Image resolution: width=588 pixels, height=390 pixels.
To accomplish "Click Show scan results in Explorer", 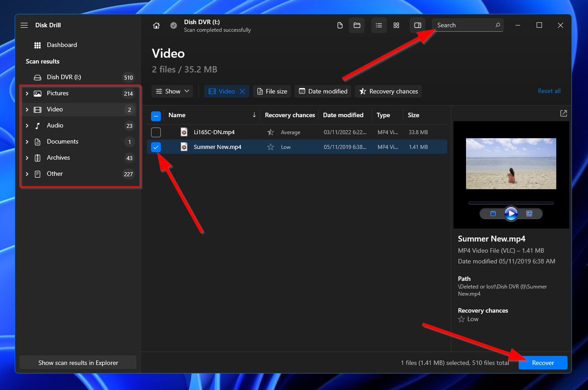I will [x=78, y=363].
